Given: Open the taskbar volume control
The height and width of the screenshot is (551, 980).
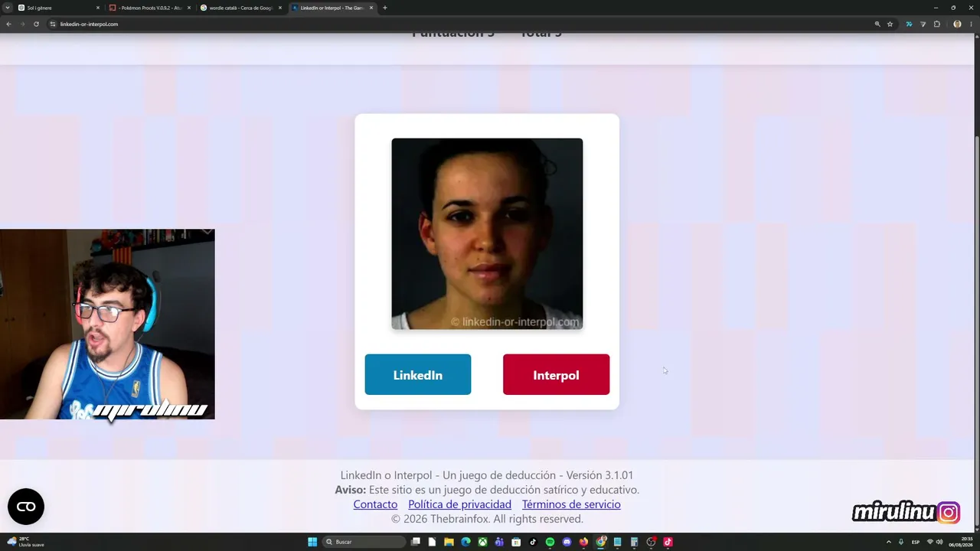Looking at the screenshot, I should click(x=939, y=542).
